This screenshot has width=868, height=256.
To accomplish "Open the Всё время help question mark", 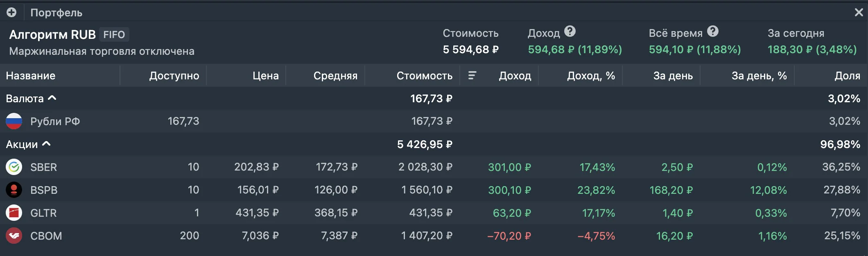I will click(713, 31).
